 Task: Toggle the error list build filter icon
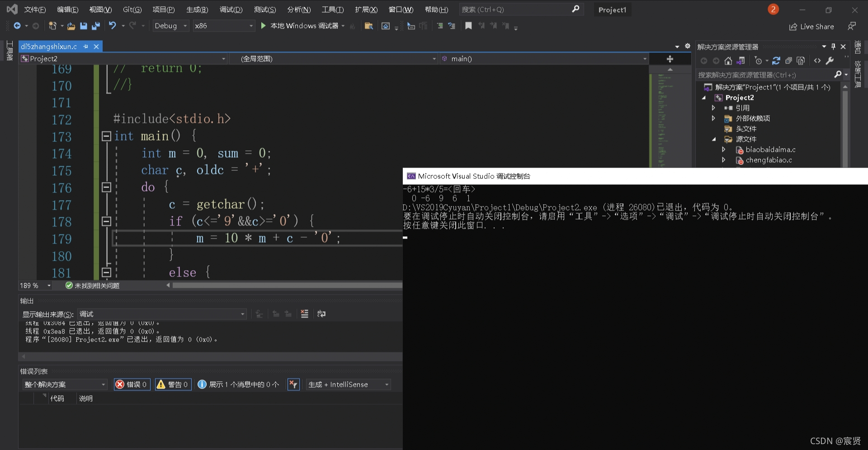click(x=293, y=384)
